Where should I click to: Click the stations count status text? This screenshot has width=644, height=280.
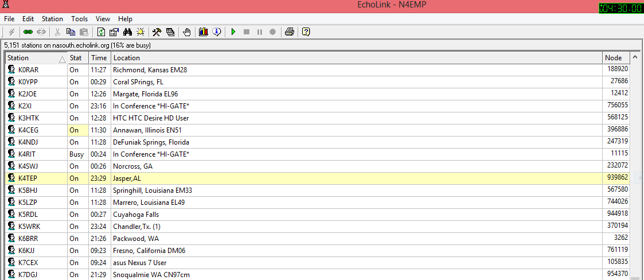pyautogui.click(x=77, y=45)
